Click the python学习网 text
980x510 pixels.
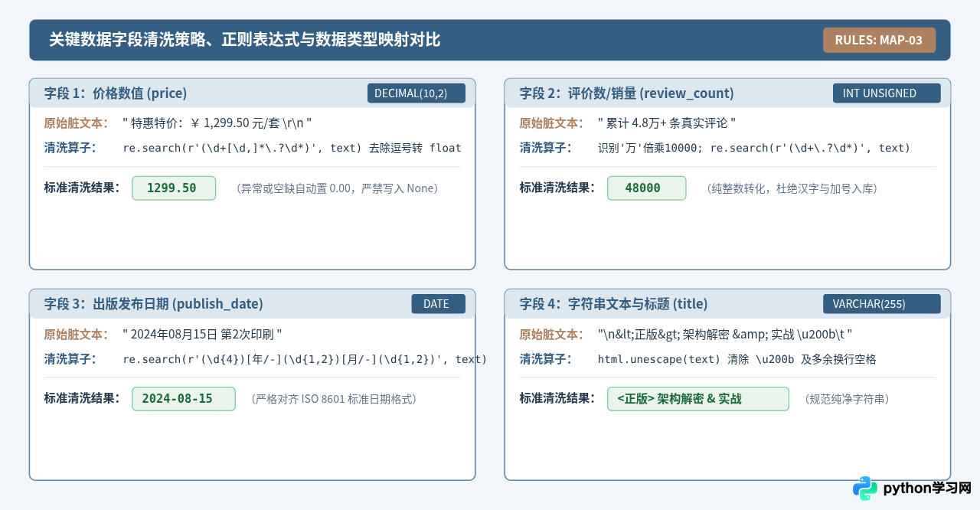point(927,489)
